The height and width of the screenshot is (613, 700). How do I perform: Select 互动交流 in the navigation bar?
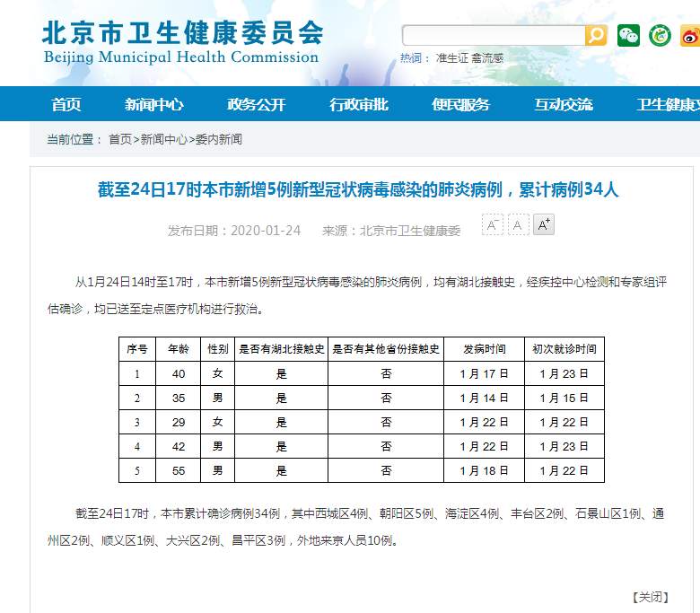564,104
